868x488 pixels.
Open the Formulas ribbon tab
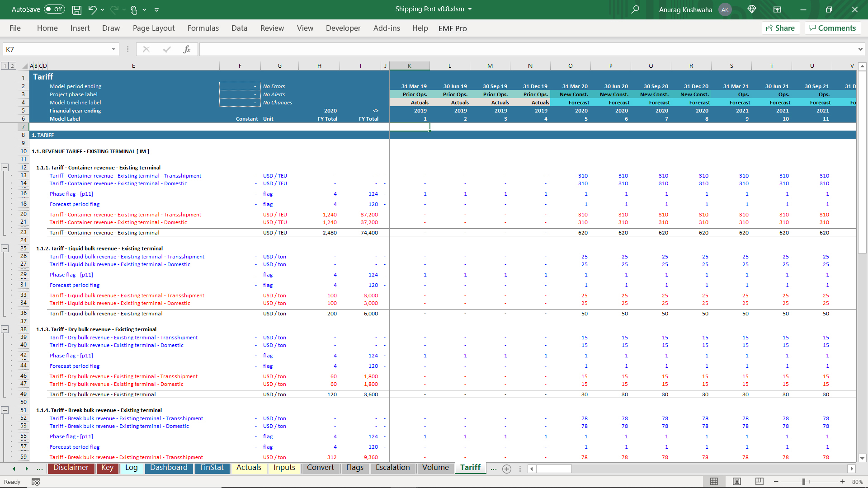[x=203, y=28]
